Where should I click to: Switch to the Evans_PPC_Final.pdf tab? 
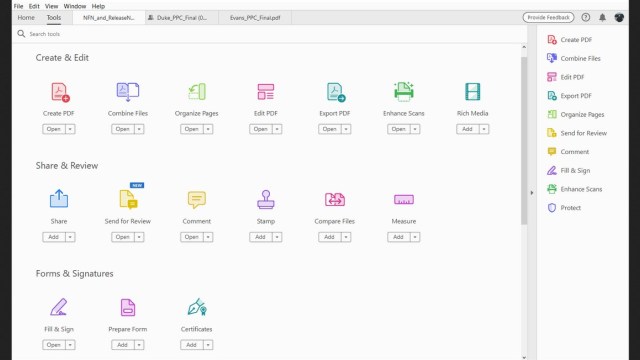(x=255, y=18)
